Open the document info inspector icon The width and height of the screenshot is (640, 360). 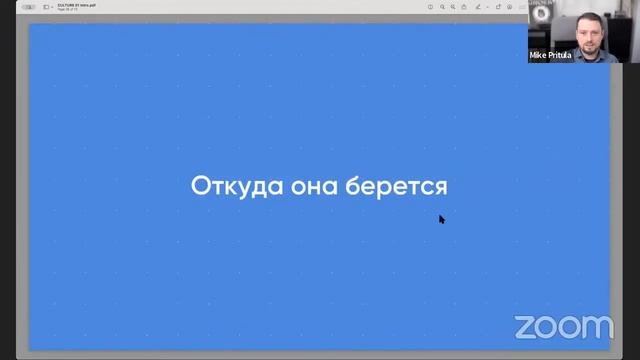point(430,7)
